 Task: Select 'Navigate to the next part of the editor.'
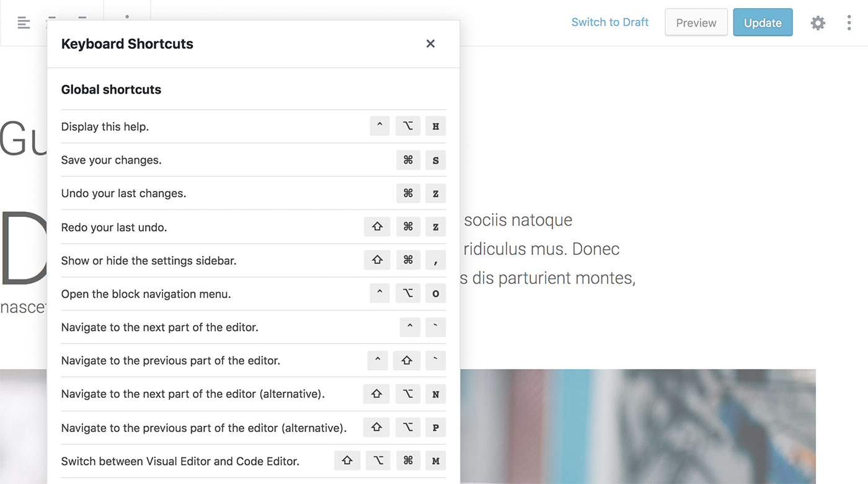click(159, 327)
